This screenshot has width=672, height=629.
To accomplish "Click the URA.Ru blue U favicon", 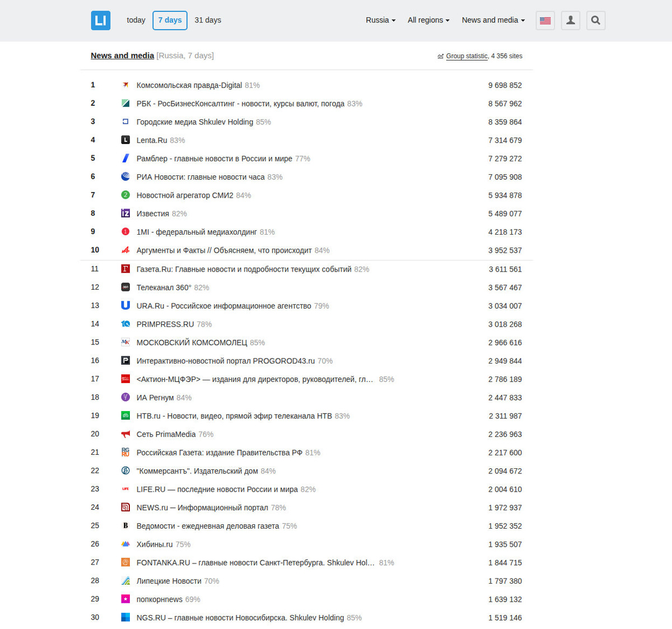I will click(x=125, y=305).
